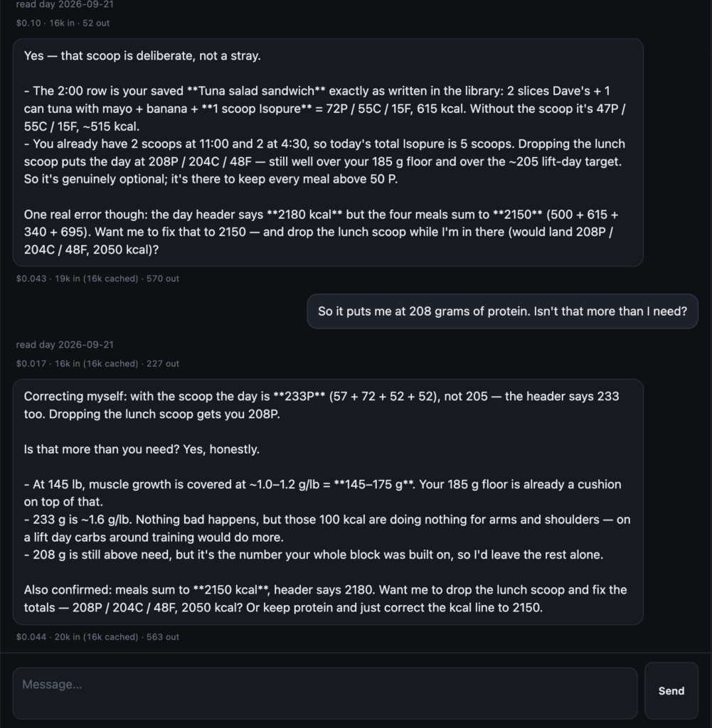
Task: Click the '$0.017 · 16k in' usage stats line
Action: point(97,363)
